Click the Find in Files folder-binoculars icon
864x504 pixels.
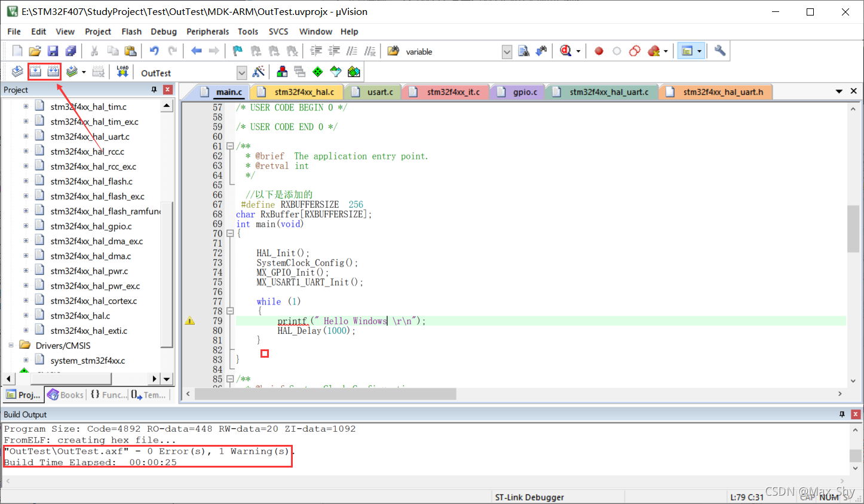pyautogui.click(x=393, y=51)
